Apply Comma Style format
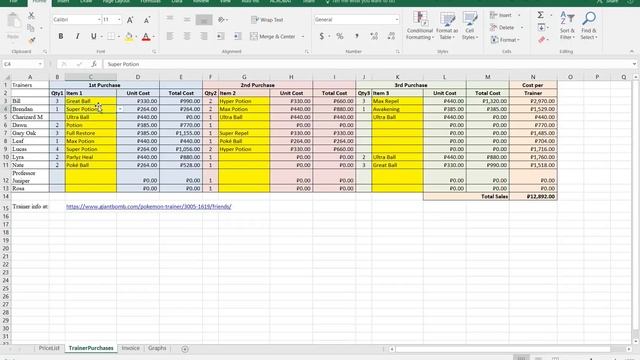The width and height of the screenshot is (640, 360). tap(357, 36)
